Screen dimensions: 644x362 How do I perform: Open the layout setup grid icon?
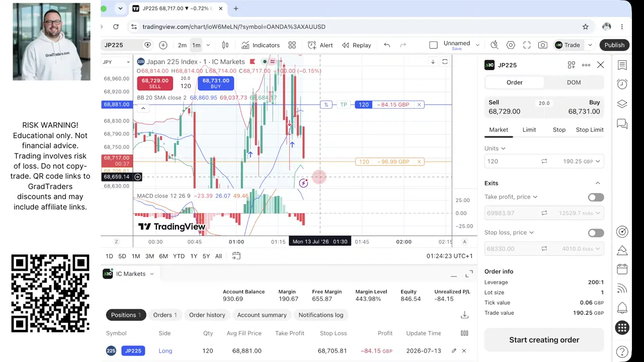(292, 45)
